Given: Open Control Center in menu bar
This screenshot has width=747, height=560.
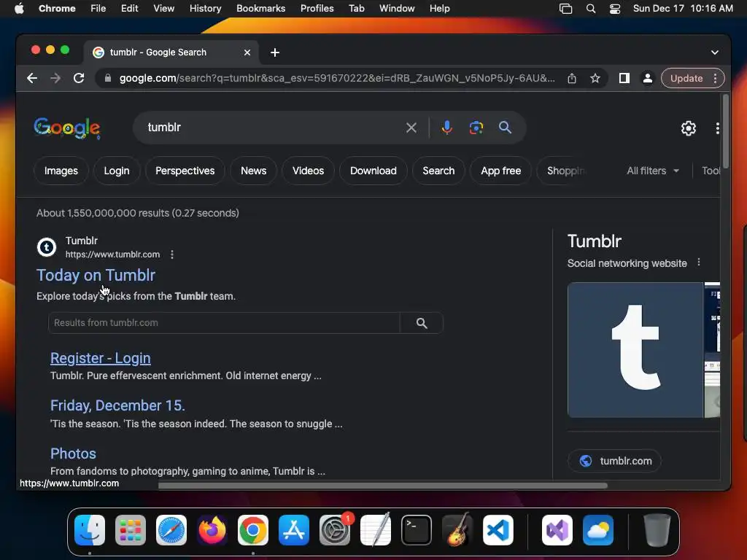Looking at the screenshot, I should [615, 9].
